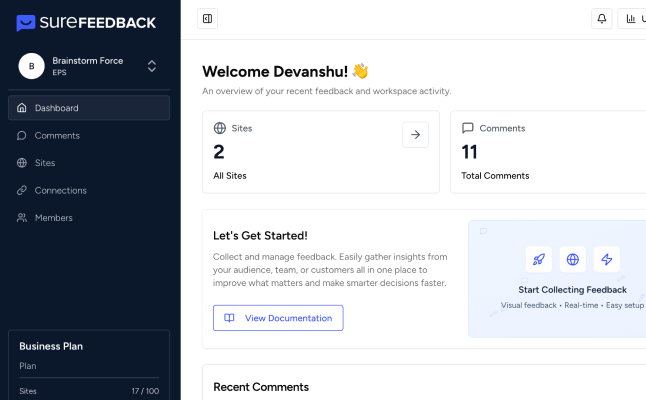Open the Sites sidebar item
Viewport: 646px width, 400px height.
click(45, 163)
